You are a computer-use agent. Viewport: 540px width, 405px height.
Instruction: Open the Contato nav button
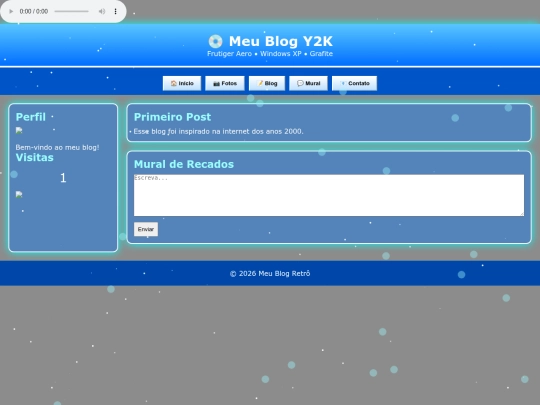click(354, 83)
